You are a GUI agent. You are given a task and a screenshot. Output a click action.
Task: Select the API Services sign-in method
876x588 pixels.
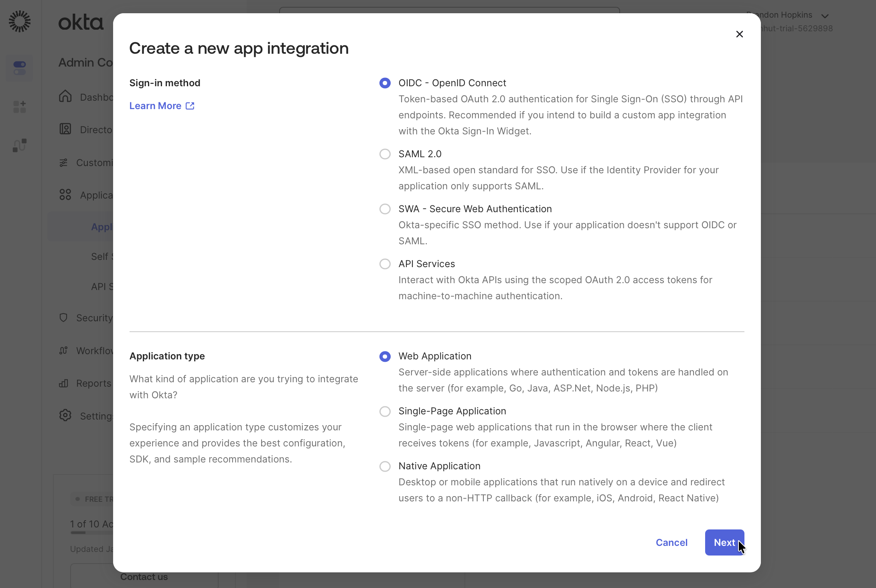385,264
